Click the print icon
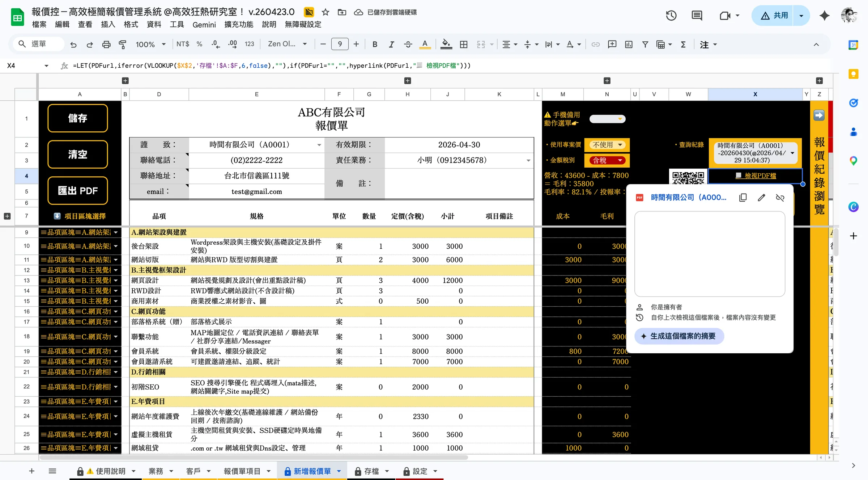 coord(106,45)
